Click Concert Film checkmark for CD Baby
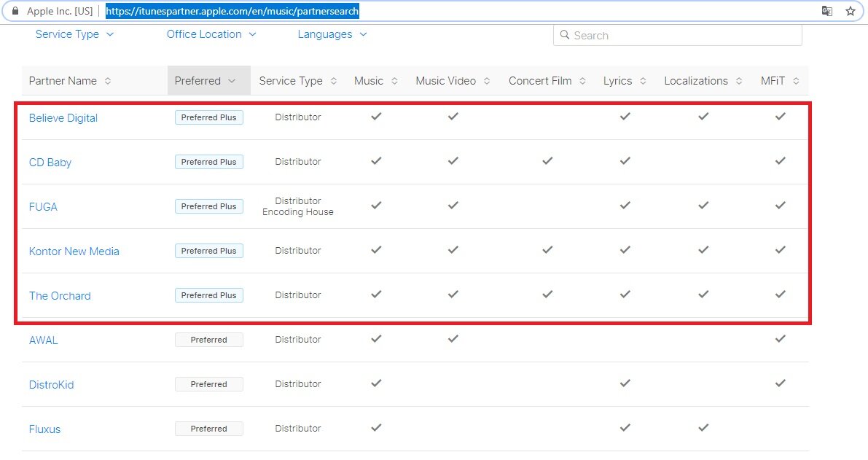This screenshot has height=460, width=868. click(x=547, y=160)
